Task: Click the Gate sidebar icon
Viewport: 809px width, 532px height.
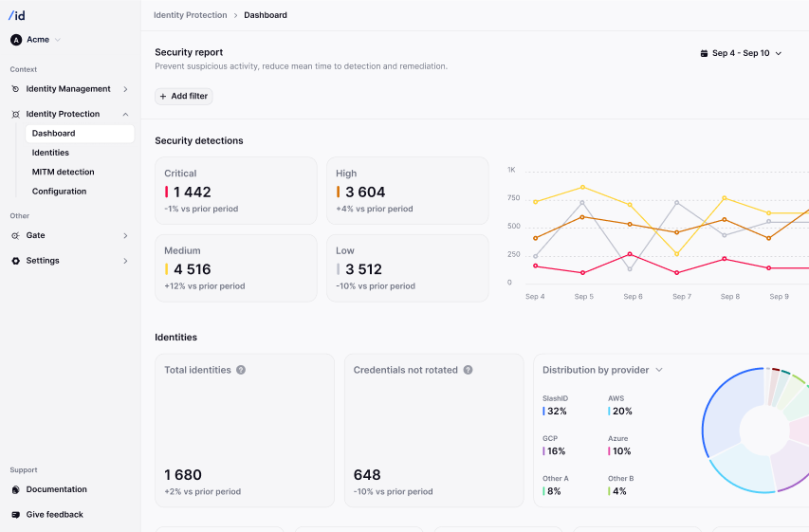Action: click(15, 235)
